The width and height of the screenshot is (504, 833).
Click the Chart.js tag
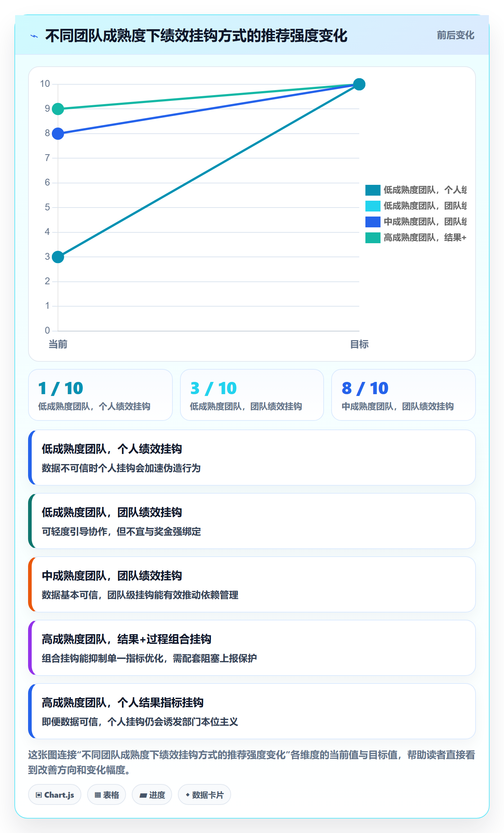(55, 794)
